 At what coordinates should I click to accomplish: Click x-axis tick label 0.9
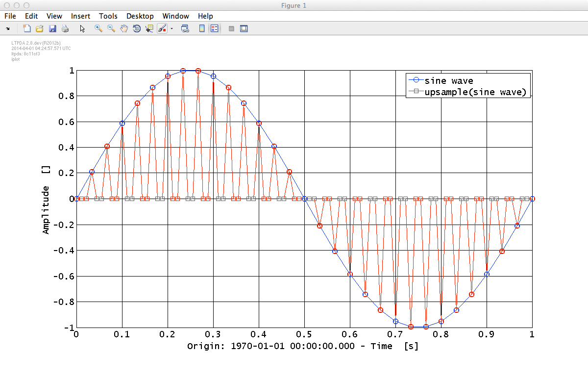tap(486, 334)
